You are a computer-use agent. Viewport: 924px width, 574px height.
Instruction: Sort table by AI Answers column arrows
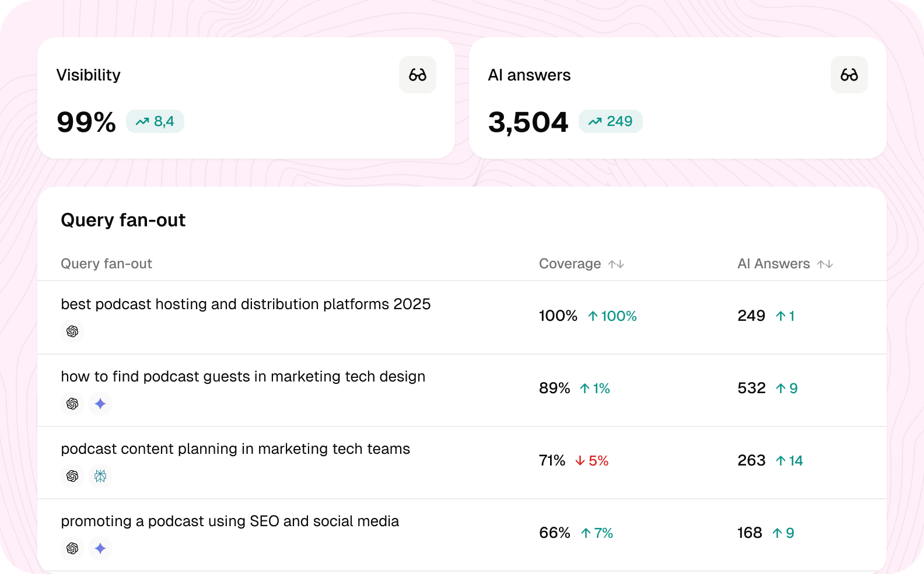pyautogui.click(x=825, y=264)
